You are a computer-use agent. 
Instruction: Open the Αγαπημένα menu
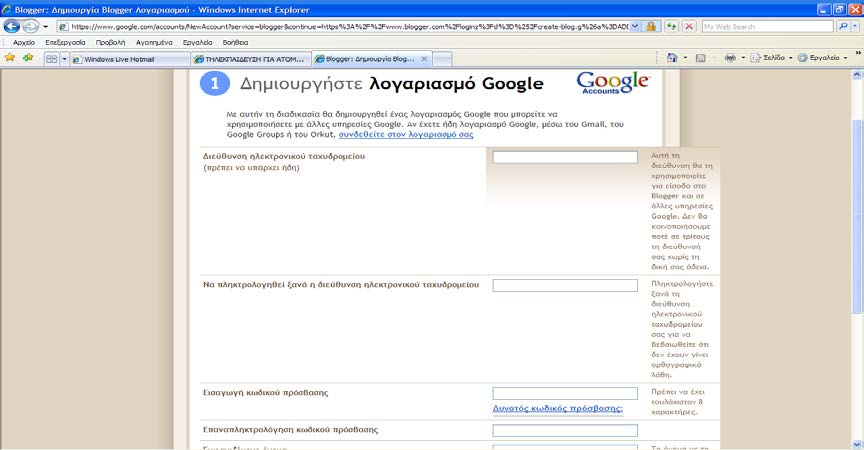pyautogui.click(x=154, y=42)
